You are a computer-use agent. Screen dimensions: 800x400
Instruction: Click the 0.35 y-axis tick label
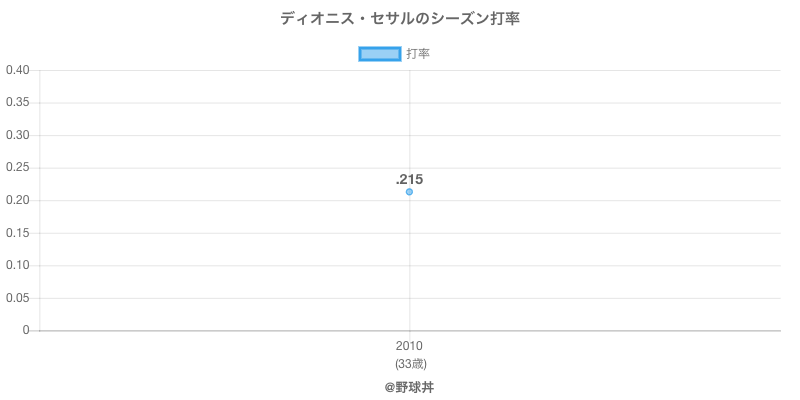click(x=17, y=103)
